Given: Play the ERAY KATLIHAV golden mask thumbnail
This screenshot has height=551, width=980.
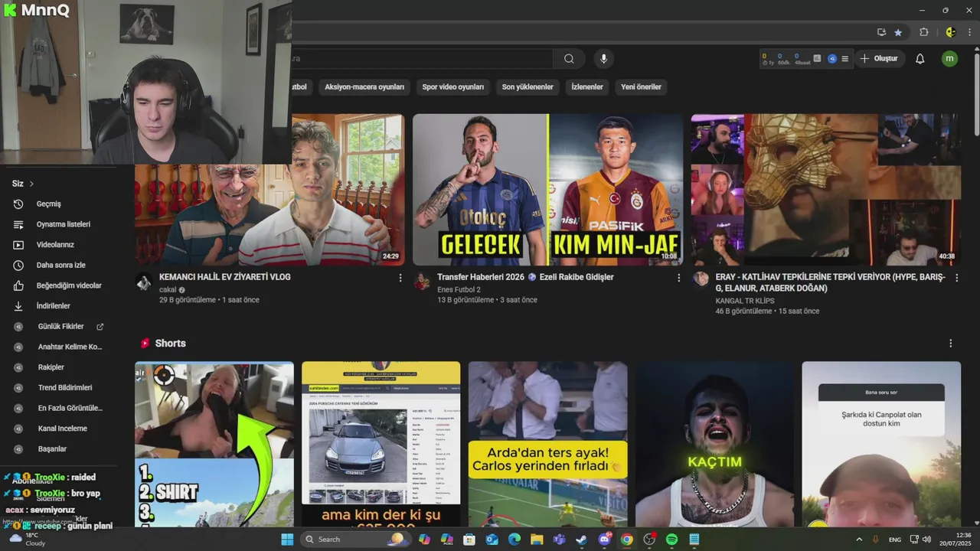Looking at the screenshot, I should click(825, 190).
